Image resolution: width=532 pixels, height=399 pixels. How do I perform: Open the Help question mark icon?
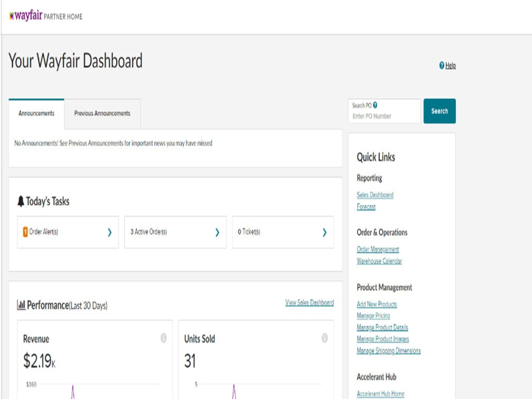442,65
